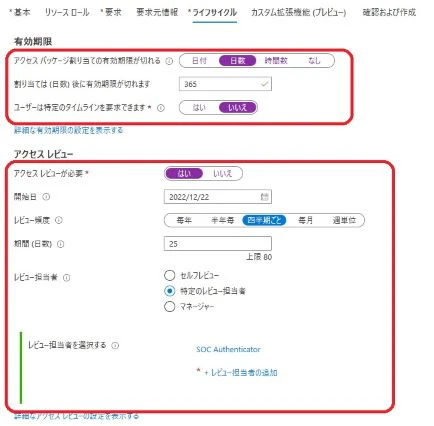Open 詳細なアクセス レビューの設定を表示する link
Screen dimensions: 434x426
[x=76, y=416]
